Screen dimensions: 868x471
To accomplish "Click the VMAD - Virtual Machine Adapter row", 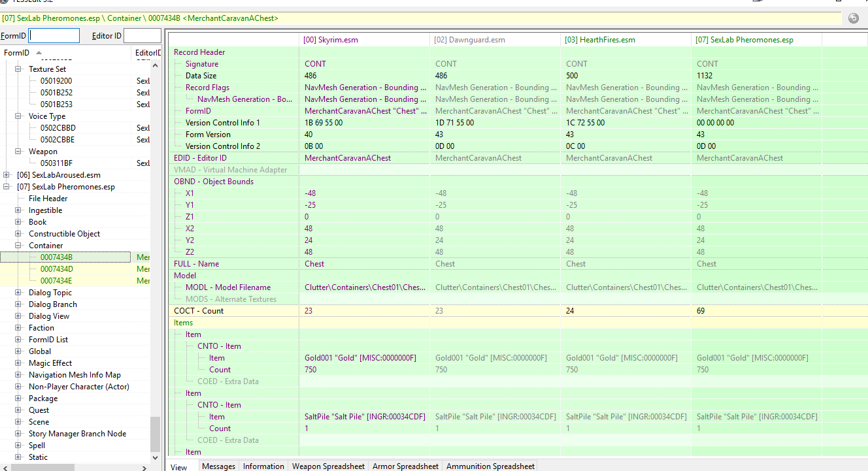I will 231,170.
